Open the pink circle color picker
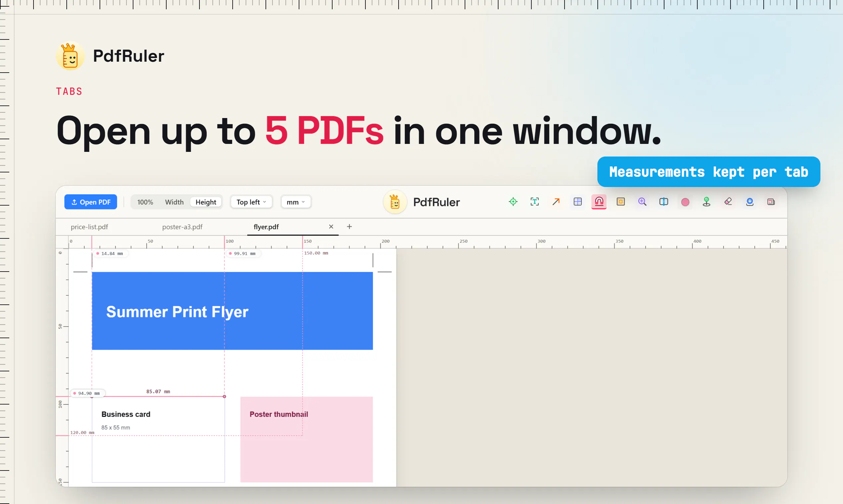Viewport: 843px width, 504px height. [x=685, y=202]
